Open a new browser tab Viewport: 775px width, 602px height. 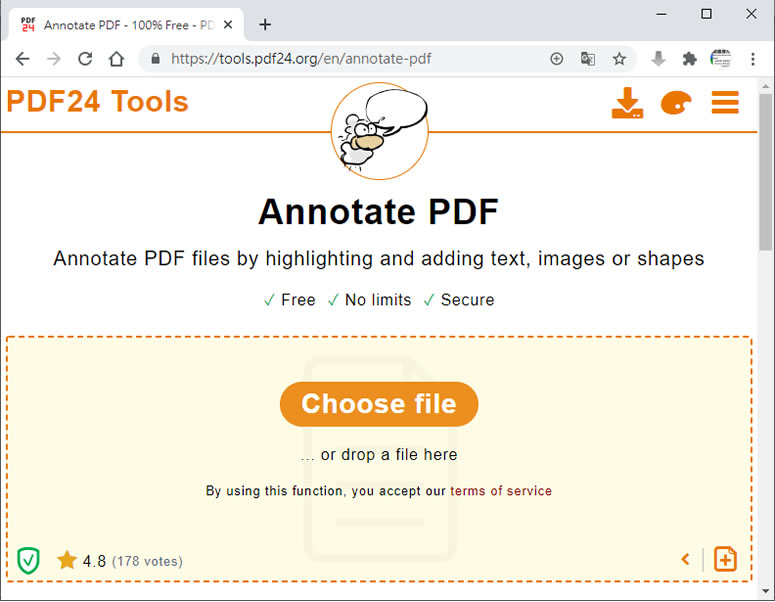click(x=265, y=25)
